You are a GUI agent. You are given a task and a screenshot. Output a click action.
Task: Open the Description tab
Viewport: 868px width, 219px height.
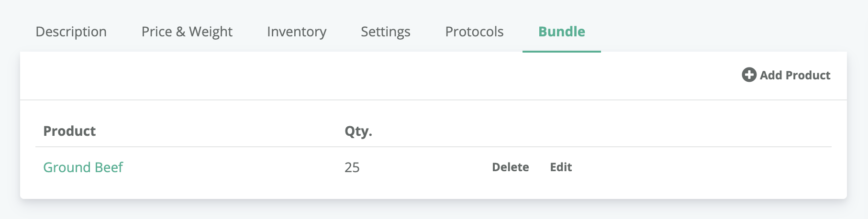point(71,32)
